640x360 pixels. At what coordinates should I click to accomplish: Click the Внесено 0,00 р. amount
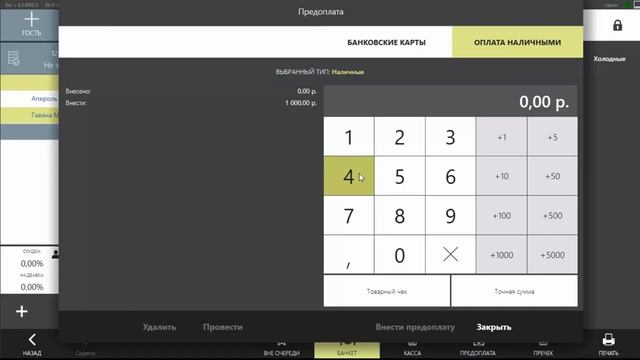point(307,91)
